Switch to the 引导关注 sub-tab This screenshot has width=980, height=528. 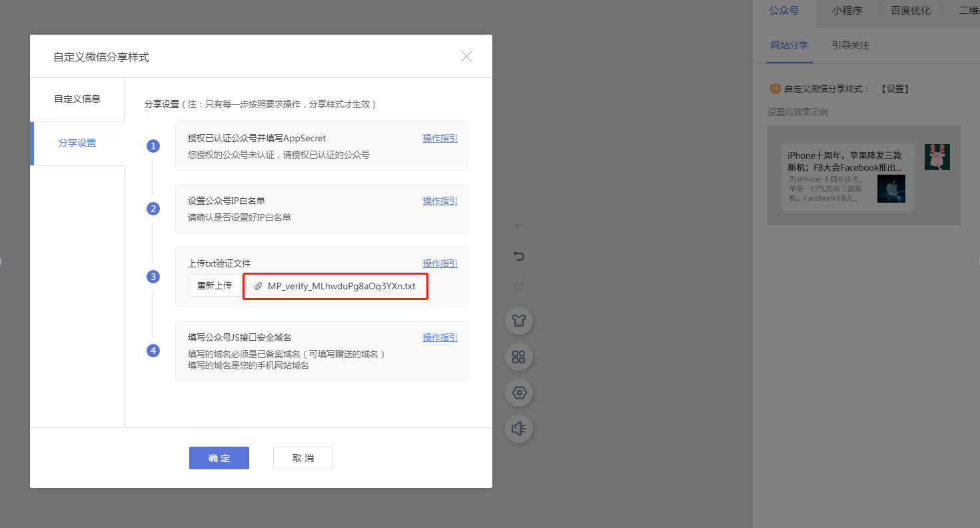851,46
